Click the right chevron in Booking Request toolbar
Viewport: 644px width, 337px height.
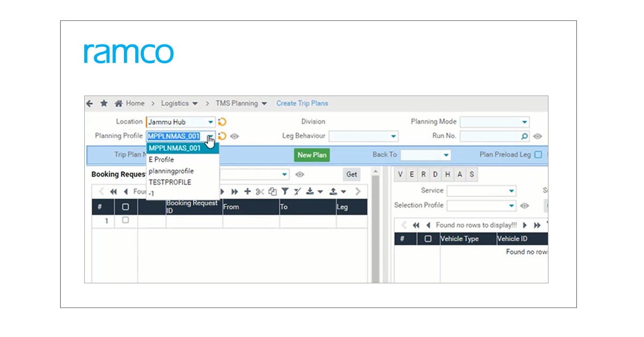coord(357,192)
